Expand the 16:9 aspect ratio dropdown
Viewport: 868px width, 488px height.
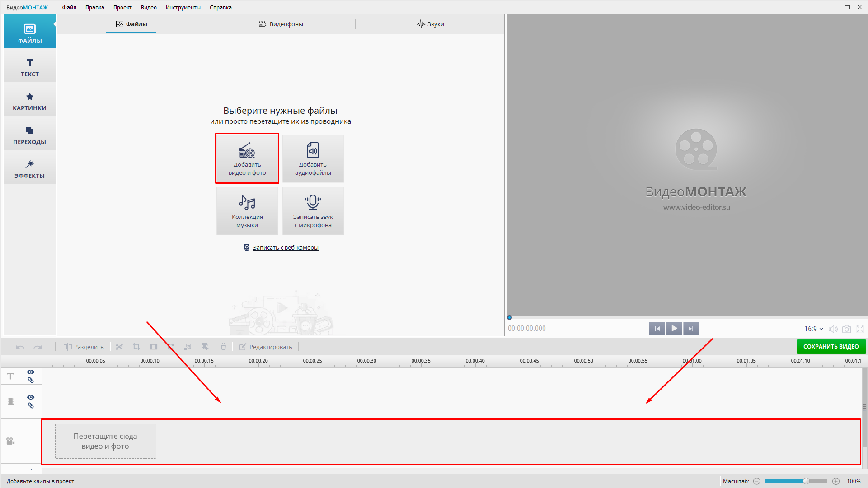813,329
